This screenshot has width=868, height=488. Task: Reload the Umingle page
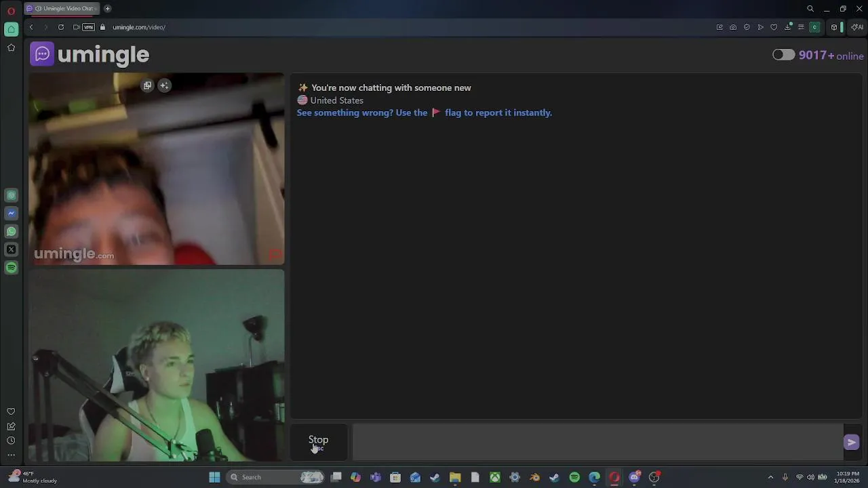[61, 27]
